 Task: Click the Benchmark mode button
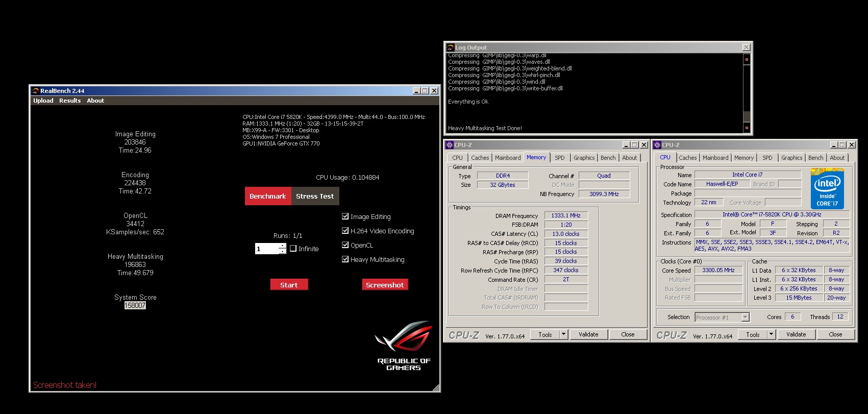268,196
